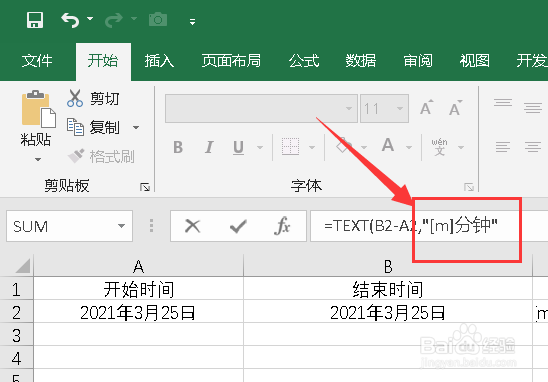
Task: Click the Undo arrow icon
Action: pyautogui.click(x=70, y=20)
